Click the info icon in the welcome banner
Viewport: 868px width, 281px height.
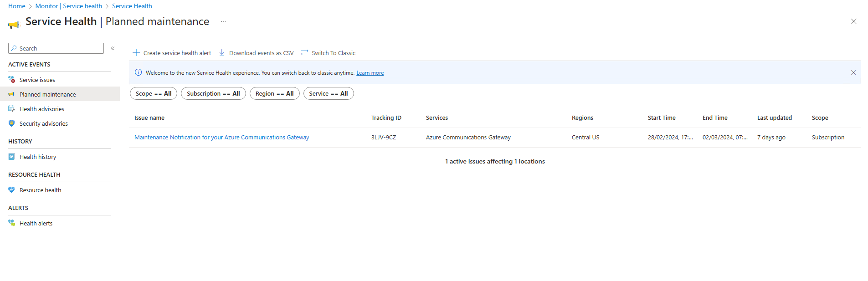click(138, 72)
